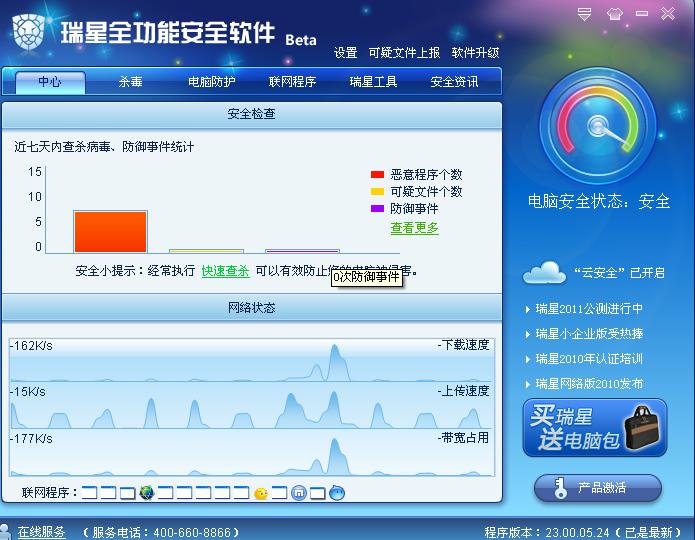695x540 pixels.
Task: Click the large red bar in chart
Action: (110, 232)
